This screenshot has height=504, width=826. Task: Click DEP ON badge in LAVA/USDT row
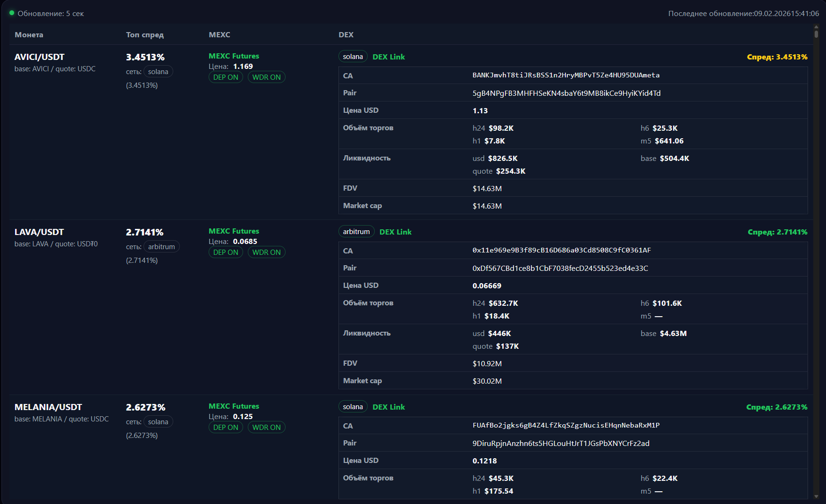coord(226,252)
